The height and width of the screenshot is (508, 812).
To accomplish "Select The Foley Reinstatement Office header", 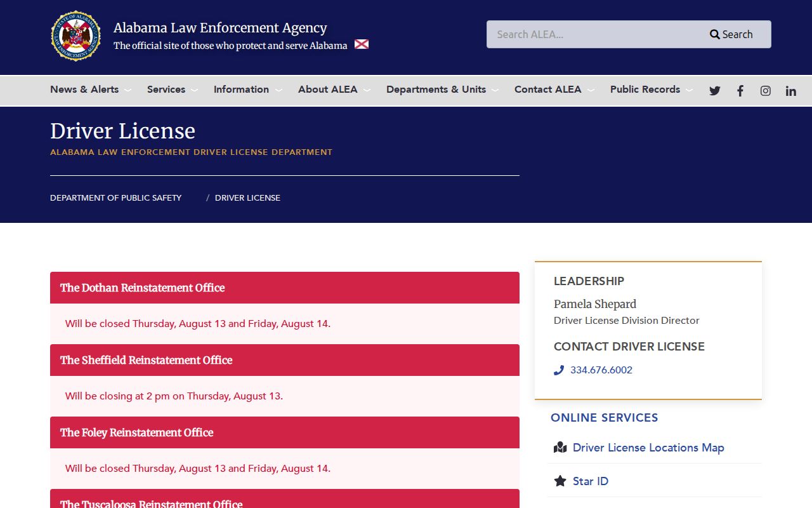I will click(x=285, y=432).
